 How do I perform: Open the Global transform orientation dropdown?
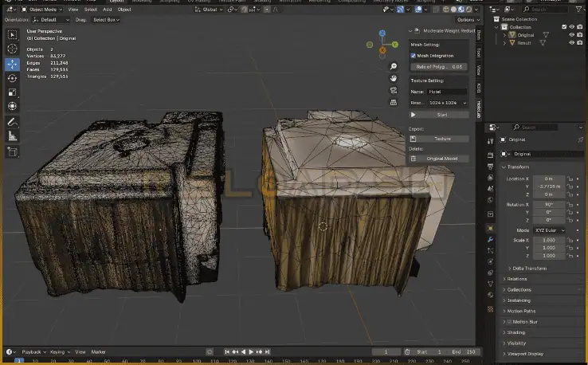209,10
